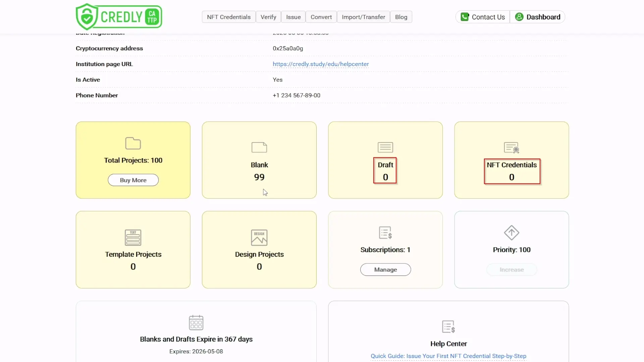The height and width of the screenshot is (362, 644).
Task: Click the Draft lines icon
Action: (385, 147)
